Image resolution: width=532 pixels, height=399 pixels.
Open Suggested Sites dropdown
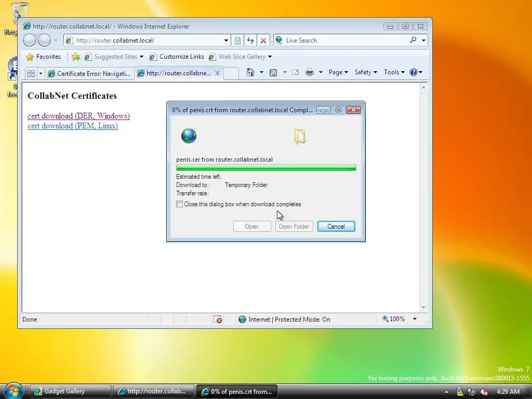[114, 57]
